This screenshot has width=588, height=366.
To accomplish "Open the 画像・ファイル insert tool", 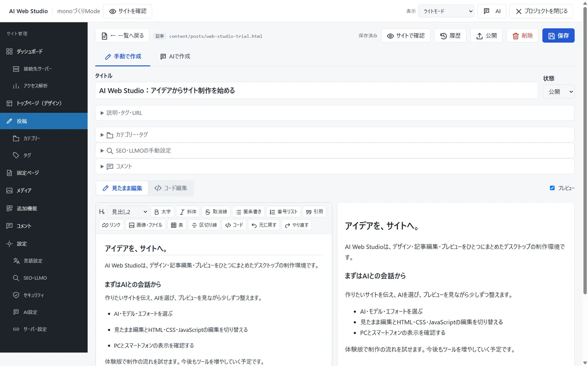I will click(x=146, y=225).
